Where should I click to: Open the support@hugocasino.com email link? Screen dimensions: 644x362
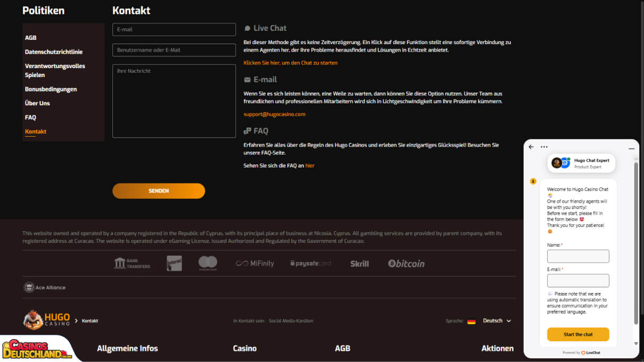click(275, 114)
